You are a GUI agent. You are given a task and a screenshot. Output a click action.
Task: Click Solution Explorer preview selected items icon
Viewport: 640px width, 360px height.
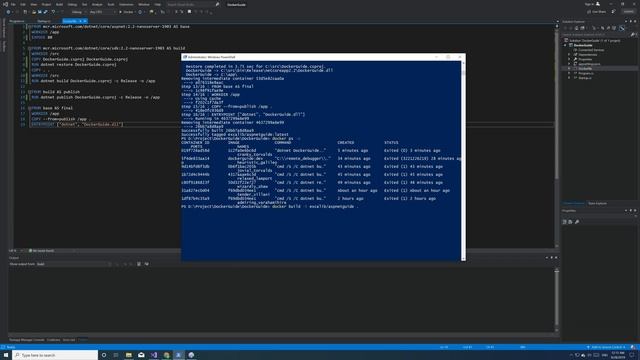pyautogui.click(x=622, y=28)
